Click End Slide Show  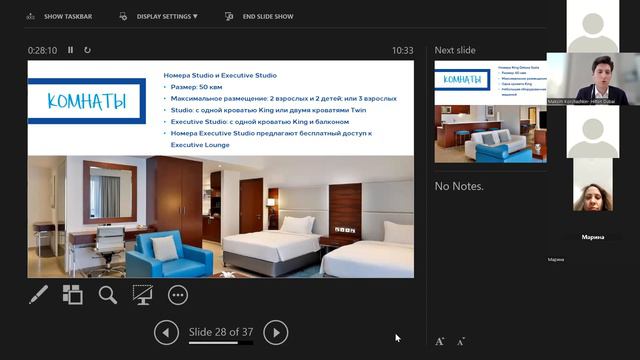(268, 16)
